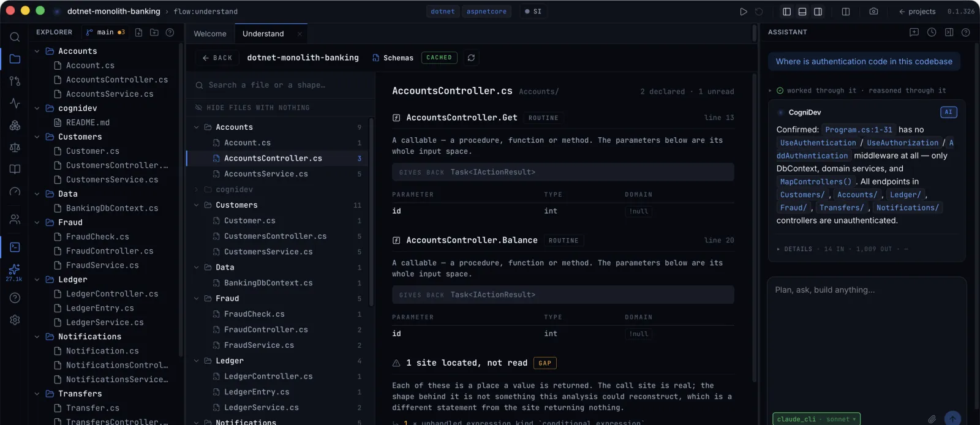Screen dimensions: 980x425
Task: Open the balance scale icon in activity bar
Action: pos(15,147)
